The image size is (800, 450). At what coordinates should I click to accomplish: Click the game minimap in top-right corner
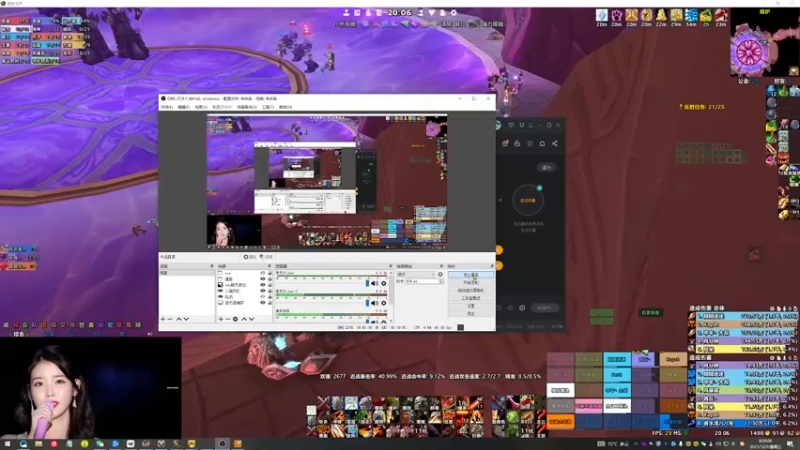764,43
